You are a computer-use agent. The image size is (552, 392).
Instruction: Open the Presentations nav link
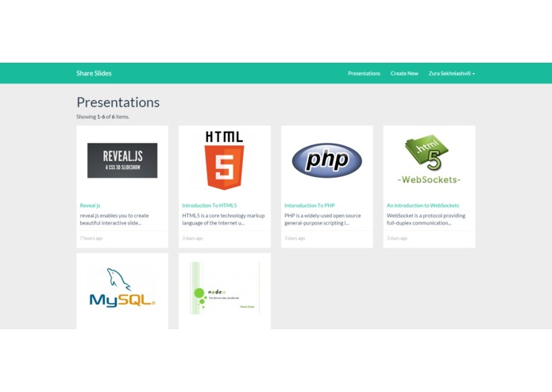point(364,73)
